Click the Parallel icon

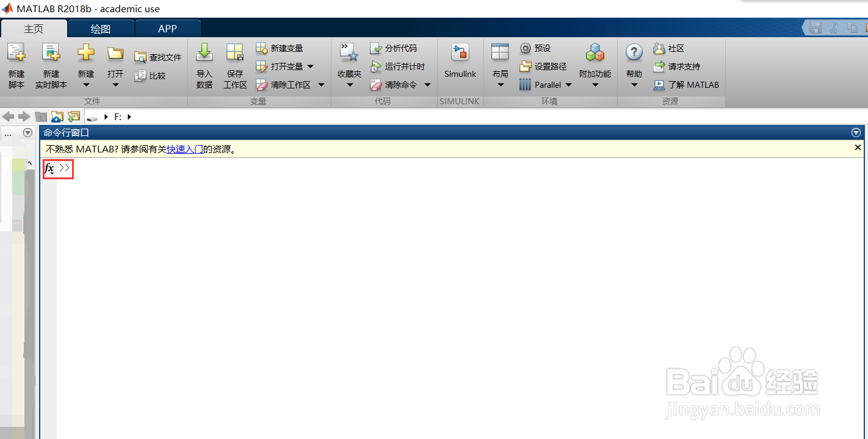click(526, 85)
